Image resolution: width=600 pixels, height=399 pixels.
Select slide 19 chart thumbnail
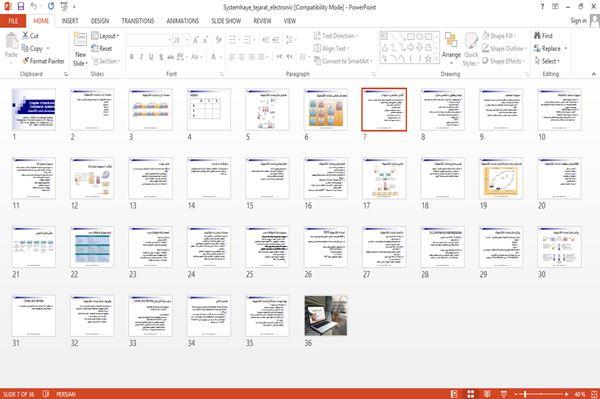click(x=501, y=178)
